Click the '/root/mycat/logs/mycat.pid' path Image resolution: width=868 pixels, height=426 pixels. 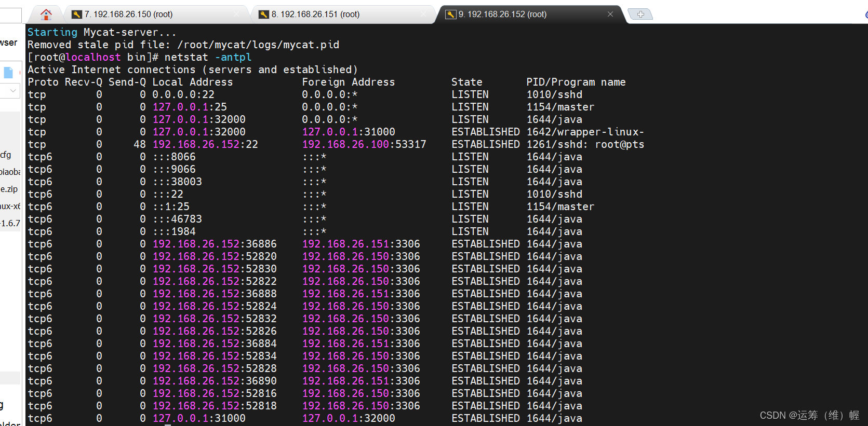tap(258, 45)
